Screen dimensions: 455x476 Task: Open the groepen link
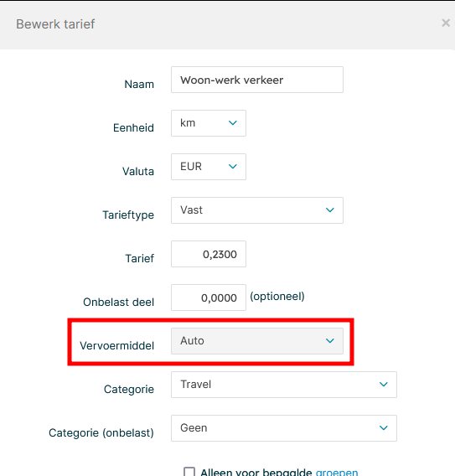tap(337, 472)
